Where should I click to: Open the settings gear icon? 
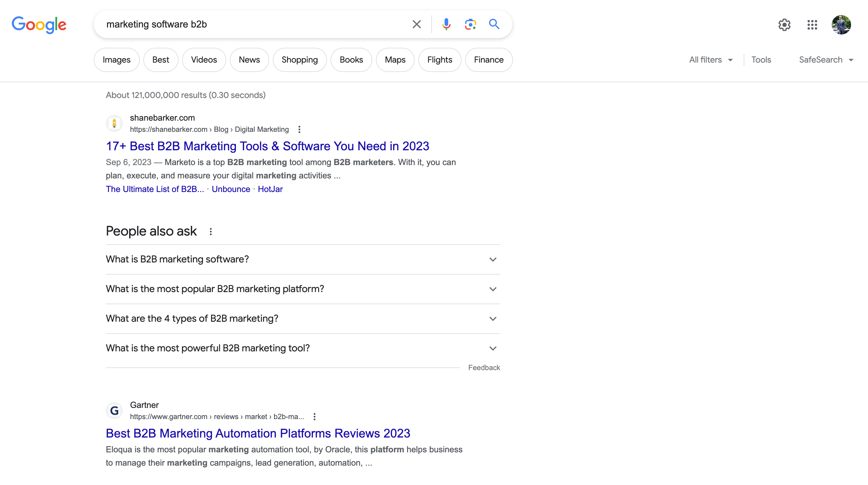pyautogui.click(x=785, y=24)
